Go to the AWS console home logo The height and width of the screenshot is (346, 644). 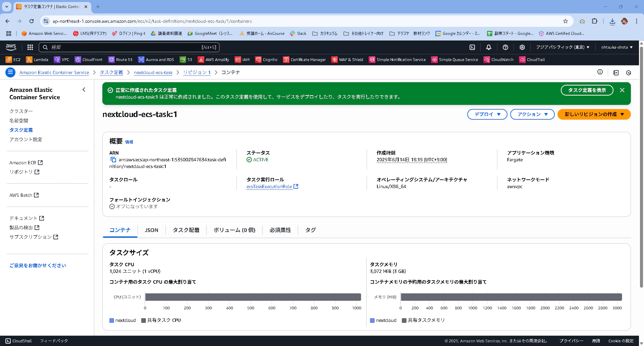point(11,47)
